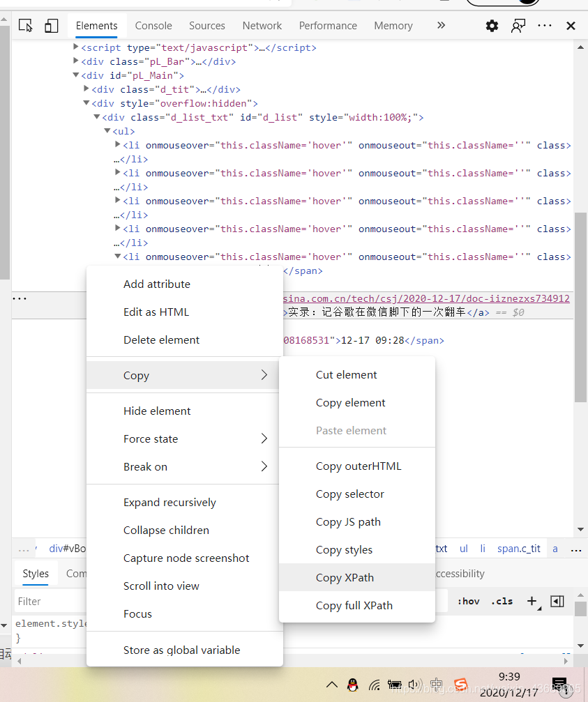Viewport: 588px width, 702px height.
Task: Open the network Wi-Fi tray icon
Action: coord(374,685)
